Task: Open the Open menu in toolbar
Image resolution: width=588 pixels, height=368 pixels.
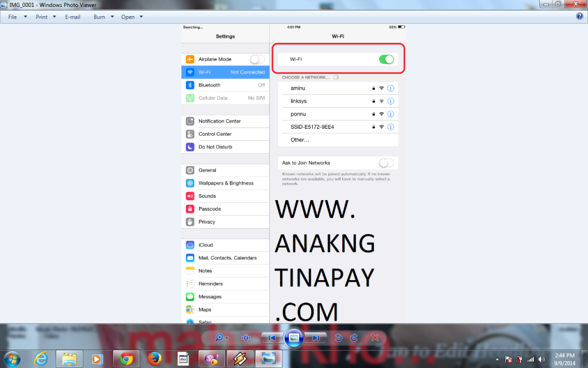Action: [x=131, y=17]
